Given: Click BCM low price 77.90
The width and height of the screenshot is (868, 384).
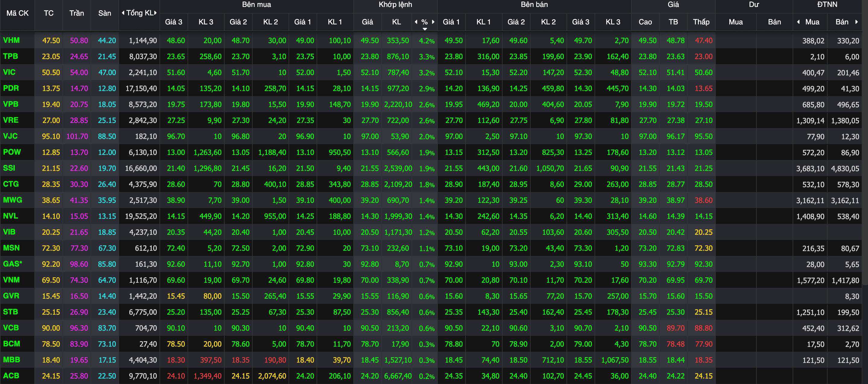Looking at the screenshot, I should coord(703,344).
